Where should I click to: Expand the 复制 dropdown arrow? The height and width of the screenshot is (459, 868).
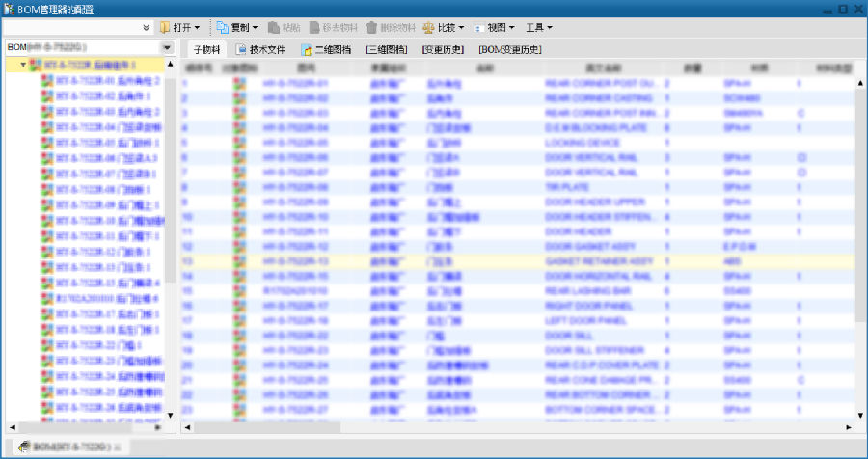(x=256, y=28)
